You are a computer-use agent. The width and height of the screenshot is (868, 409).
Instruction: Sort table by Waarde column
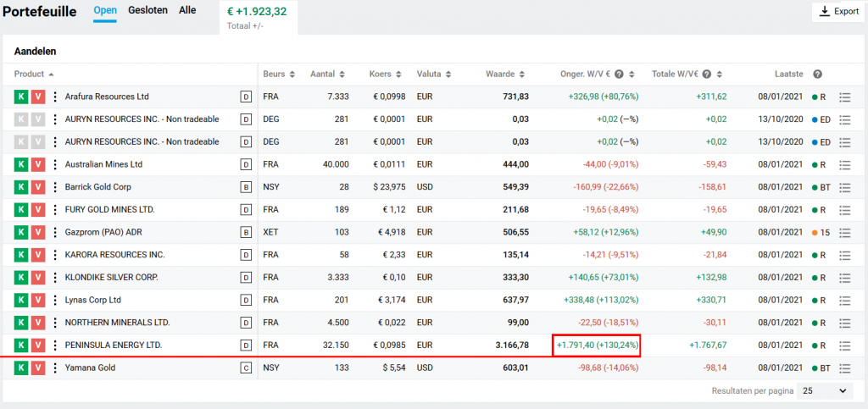(x=505, y=74)
